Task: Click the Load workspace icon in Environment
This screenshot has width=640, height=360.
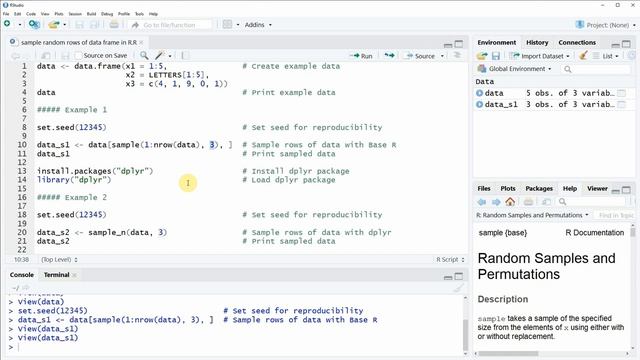Action: (482, 56)
